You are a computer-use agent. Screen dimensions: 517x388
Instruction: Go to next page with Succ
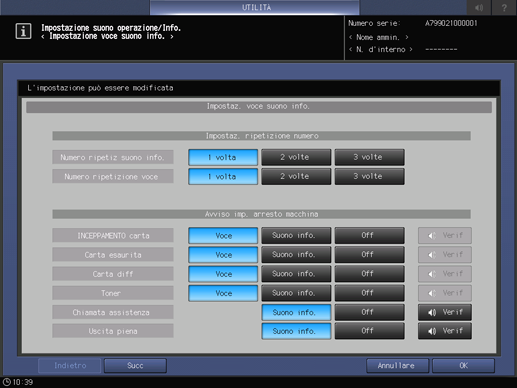(135, 366)
